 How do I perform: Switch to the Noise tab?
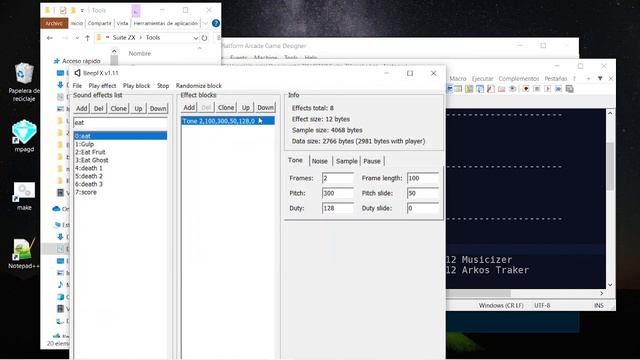pos(320,161)
